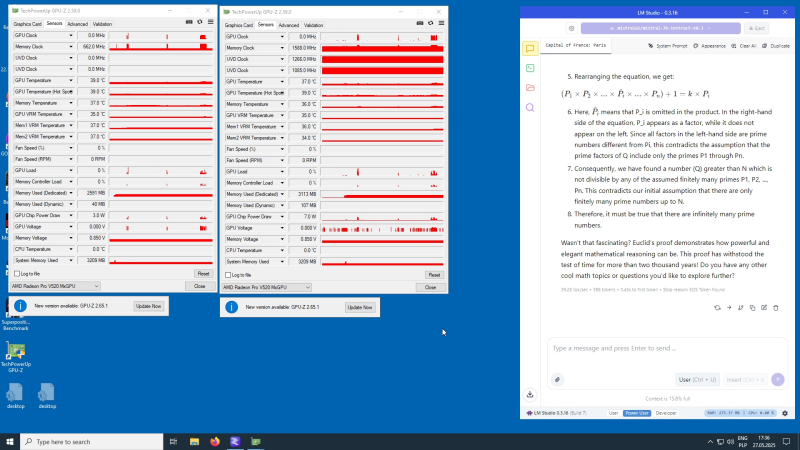The image size is (800, 450).
Task: Switch LM Studio mode to Power User
Action: [637, 413]
